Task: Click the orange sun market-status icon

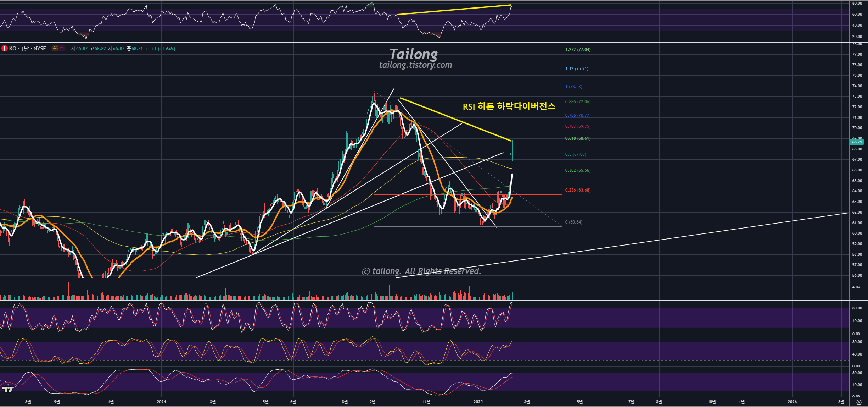Action: 55,48
